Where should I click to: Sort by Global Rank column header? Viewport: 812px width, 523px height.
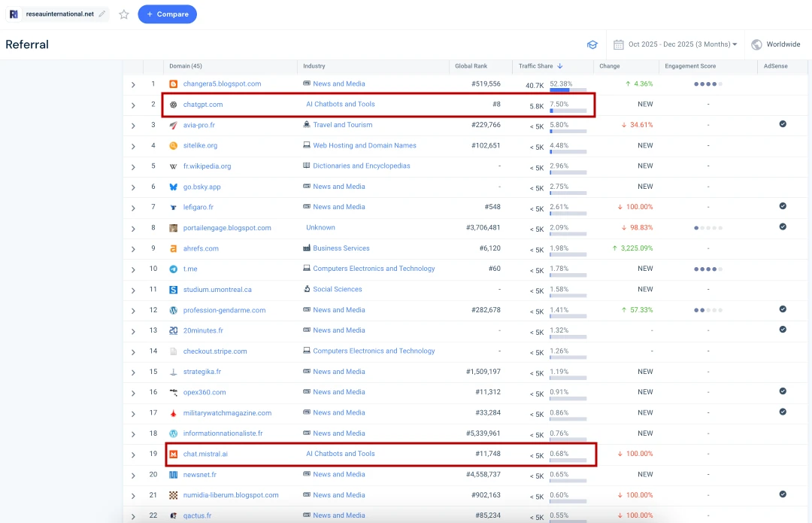coord(471,66)
